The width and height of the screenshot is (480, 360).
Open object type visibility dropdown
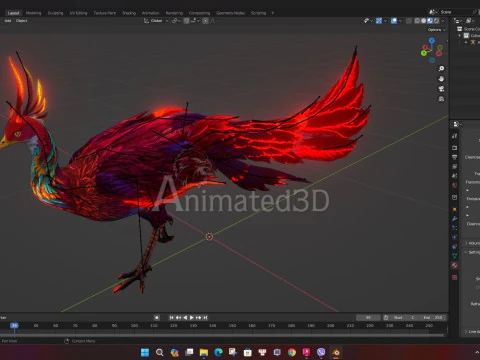[368, 21]
